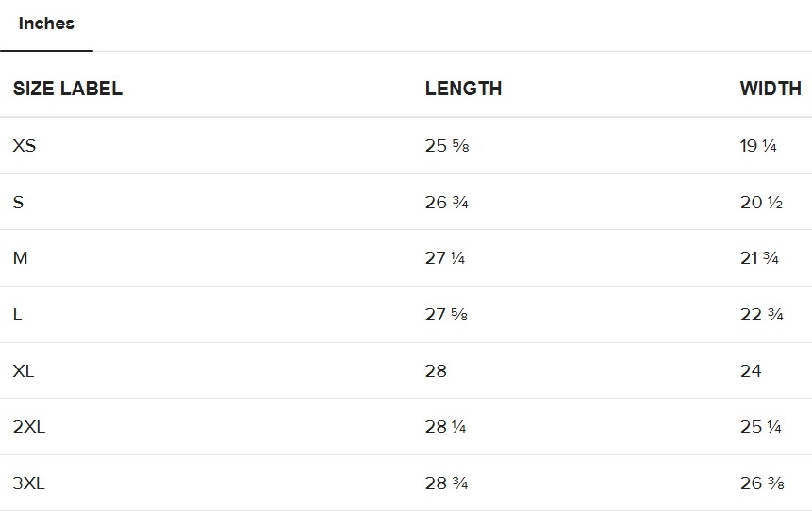Viewport: 812px width, 524px height.
Task: Click the XL length value 28
Action: [x=436, y=371]
